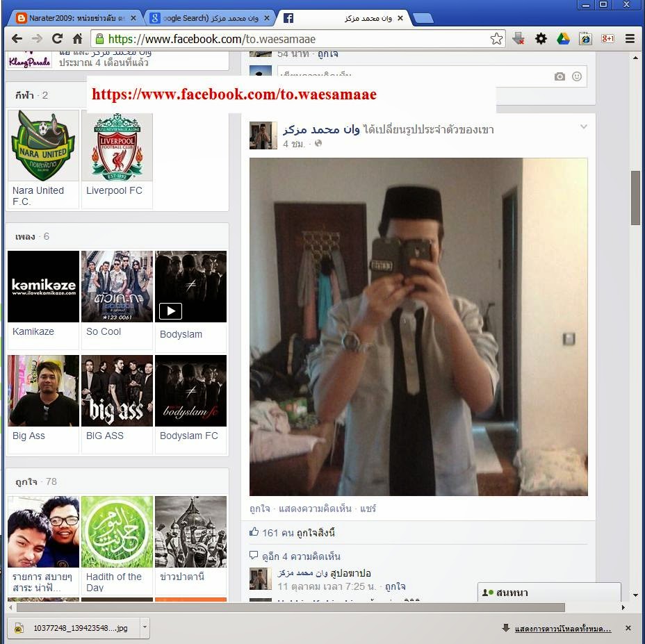Open the Chrome hamburger menu
This screenshot has height=644, width=645.
click(x=630, y=39)
